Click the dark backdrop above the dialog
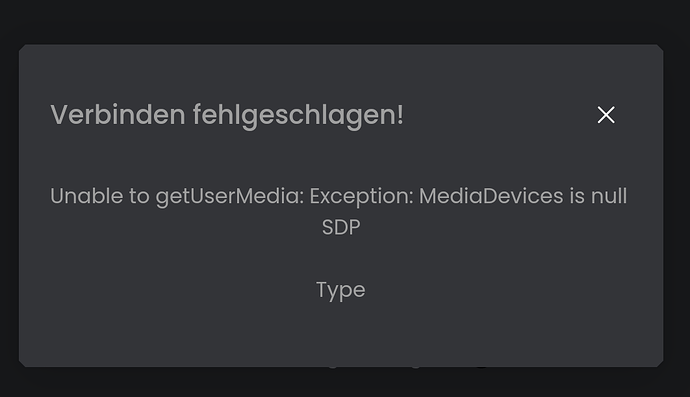This screenshot has width=690, height=397. 345,21
